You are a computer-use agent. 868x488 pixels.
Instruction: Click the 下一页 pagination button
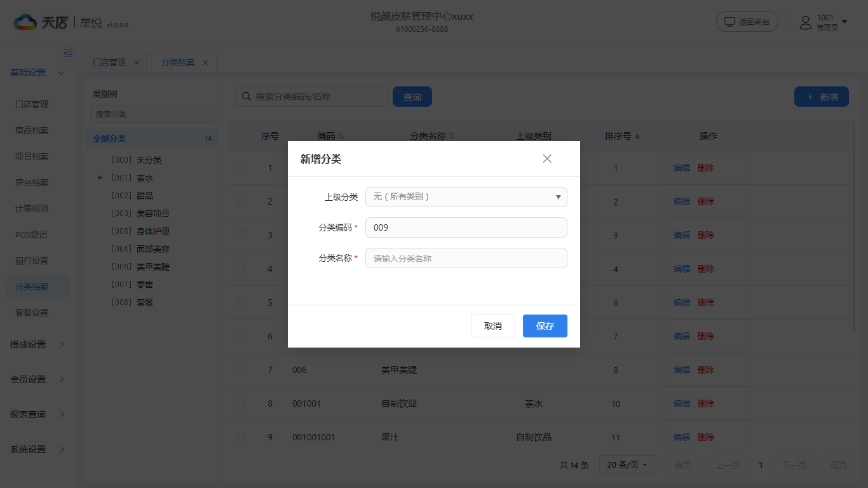(794, 465)
